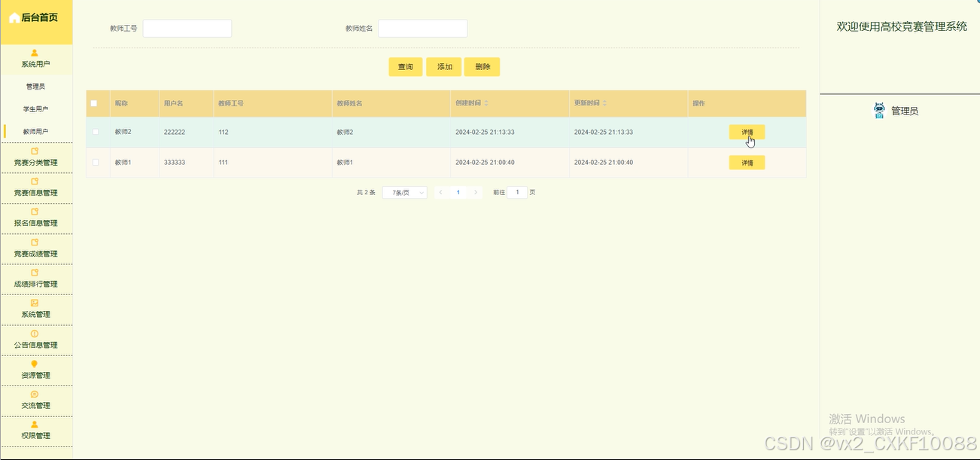Viewport: 980px width, 460px height.
Task: Open the 学生用户 submenu item
Action: (x=35, y=109)
